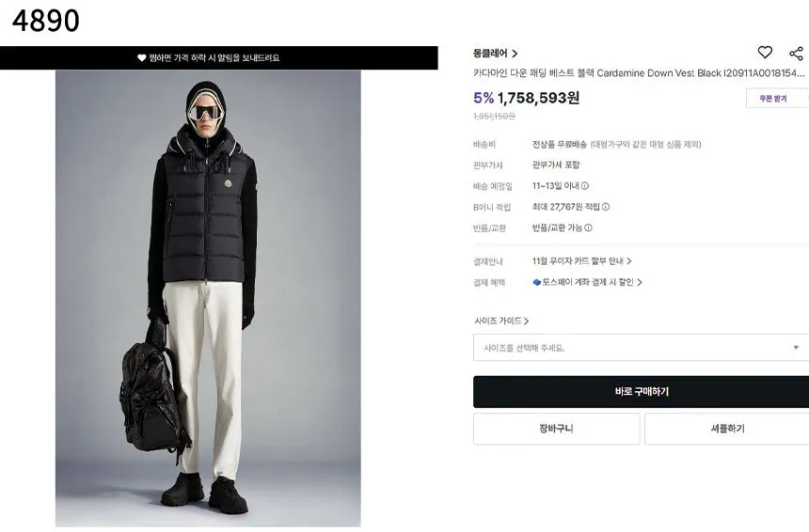Viewport: 809px width, 532px height.
Task: Click the black price-drop alert banner
Action: [x=219, y=57]
